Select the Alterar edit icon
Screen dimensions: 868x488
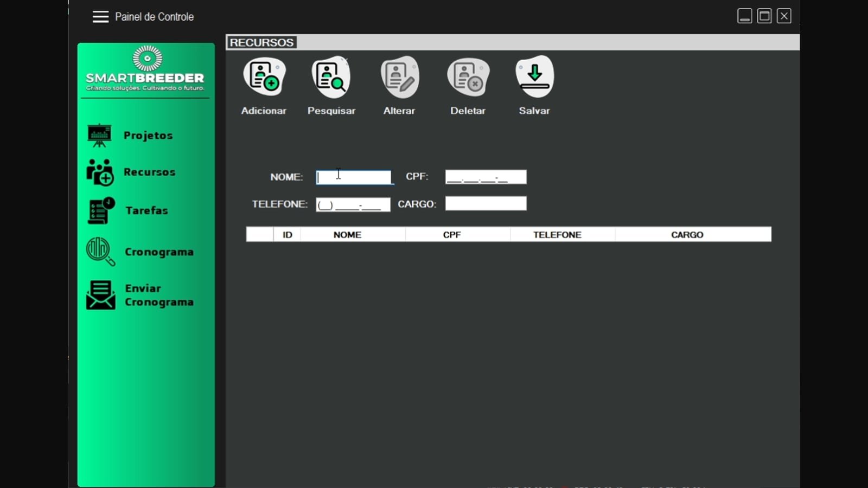[400, 76]
